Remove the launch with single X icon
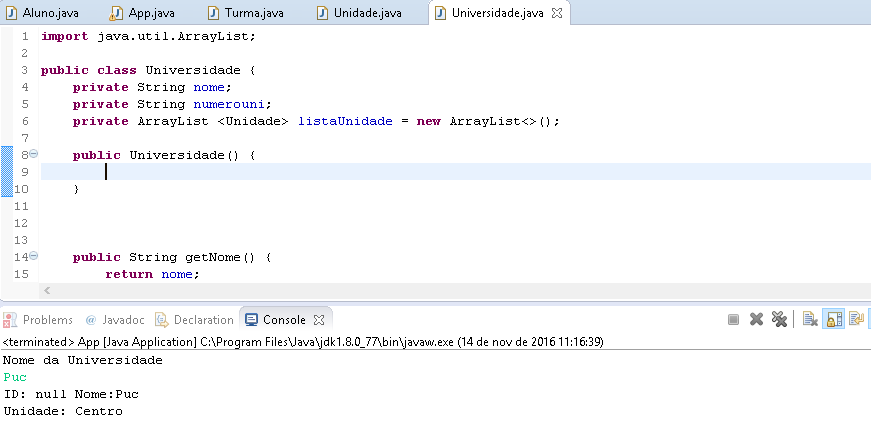Viewport: 871px width, 424px height. point(756,320)
